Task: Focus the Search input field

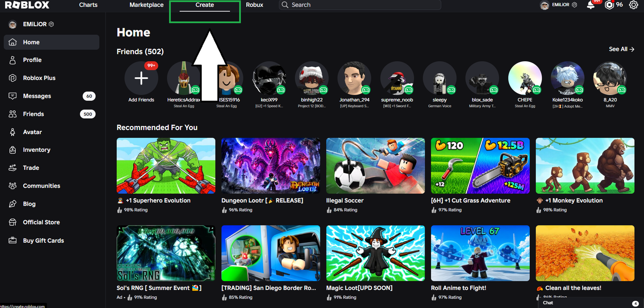Action: [360, 5]
